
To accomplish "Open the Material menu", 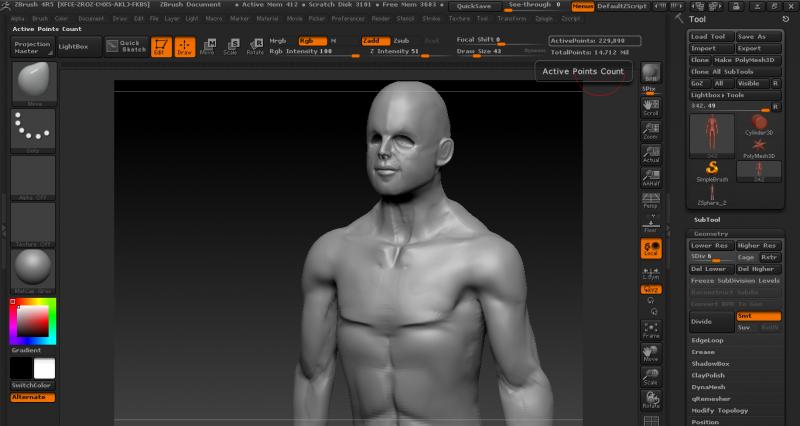I will (267, 18).
